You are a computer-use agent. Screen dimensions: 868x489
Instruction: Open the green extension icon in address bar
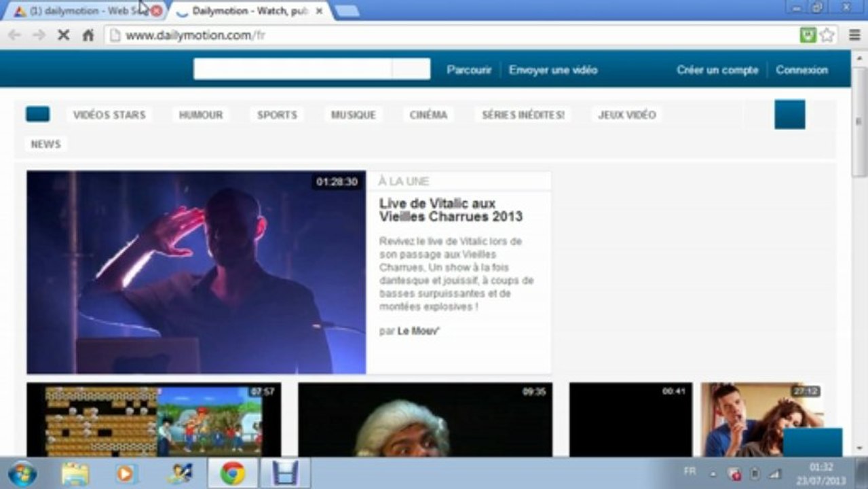click(x=808, y=35)
